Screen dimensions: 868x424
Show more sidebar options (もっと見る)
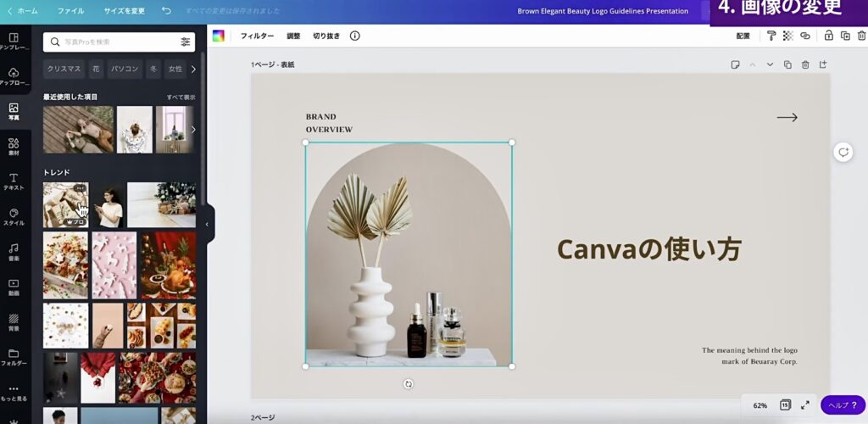[x=14, y=393]
